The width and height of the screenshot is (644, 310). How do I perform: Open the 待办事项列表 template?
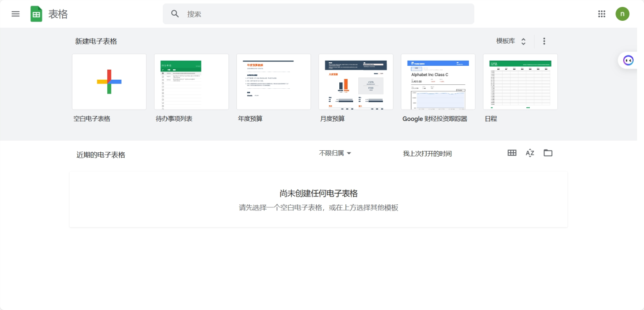point(191,81)
